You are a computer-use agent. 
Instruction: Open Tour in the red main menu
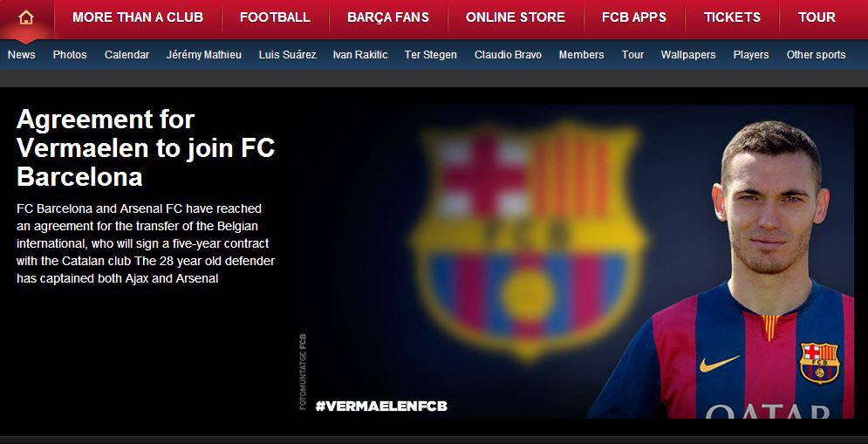817,17
